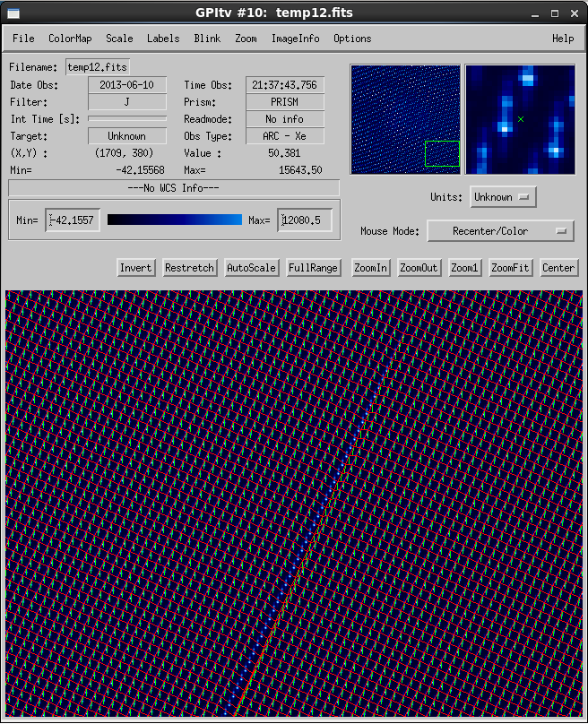Screen dimensions: 588x724
Task: Click the pan overview thumbnail with green box
Action: pyautogui.click(x=405, y=119)
